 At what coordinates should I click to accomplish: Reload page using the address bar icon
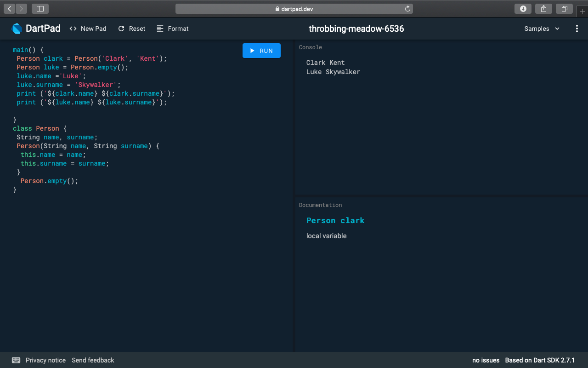tap(407, 9)
